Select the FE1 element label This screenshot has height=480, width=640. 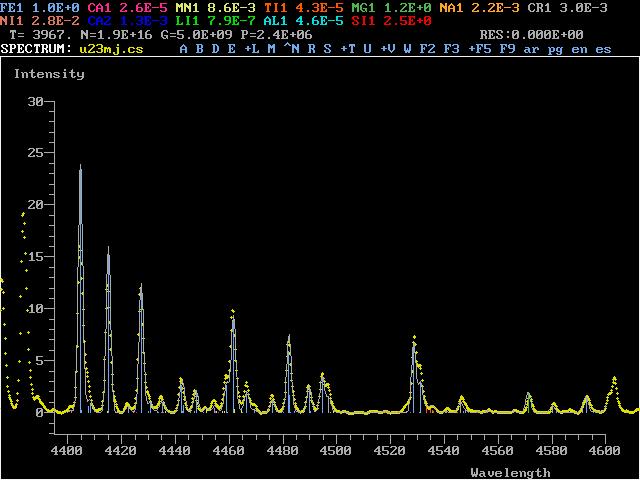pyautogui.click(x=12, y=7)
